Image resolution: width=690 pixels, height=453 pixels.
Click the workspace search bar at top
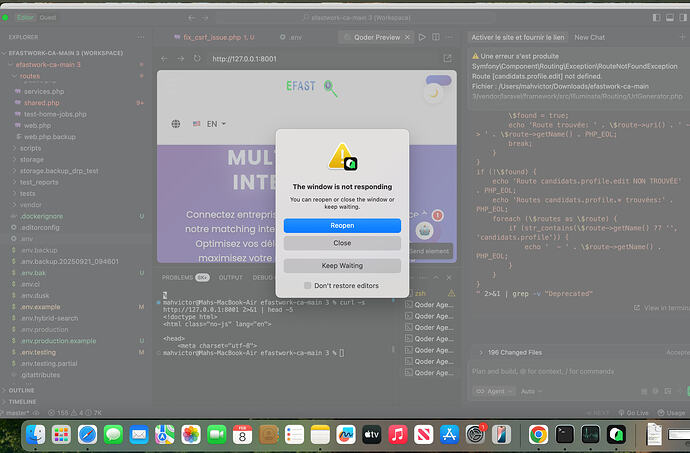pyautogui.click(x=356, y=18)
